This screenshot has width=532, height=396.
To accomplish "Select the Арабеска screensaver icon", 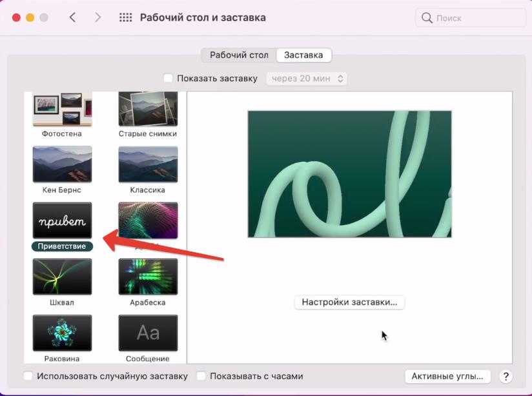I will tap(148, 276).
